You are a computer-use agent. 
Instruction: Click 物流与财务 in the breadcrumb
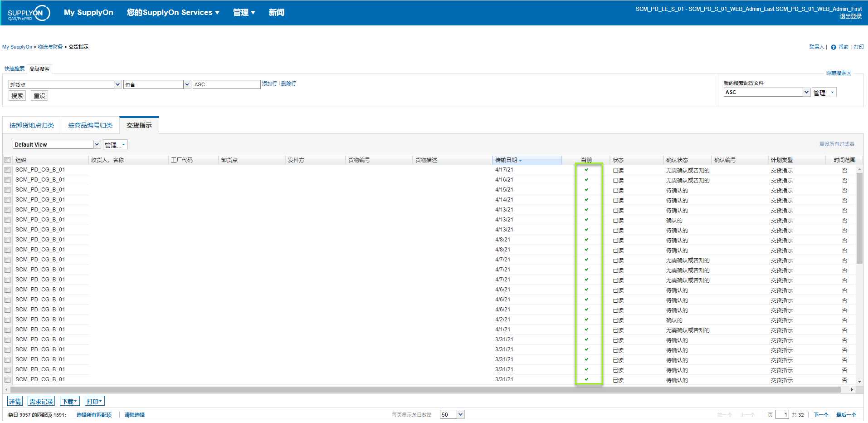click(x=50, y=47)
